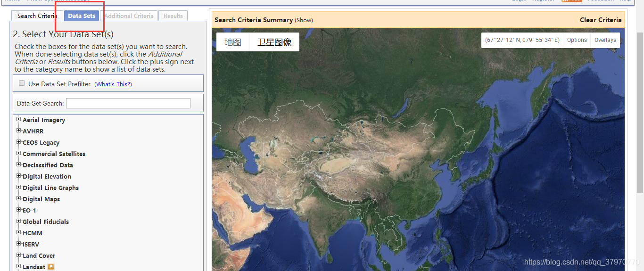Expand the Global Fiducials plus sign
644x271 pixels.
click(19, 221)
